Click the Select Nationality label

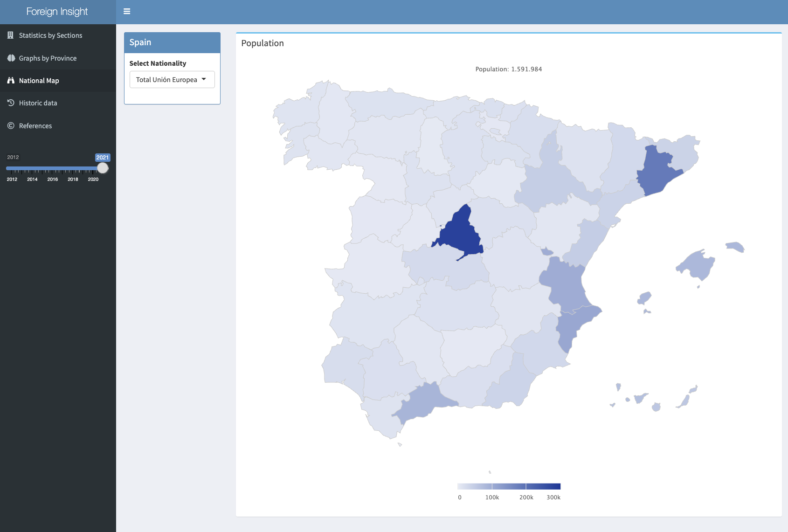click(x=158, y=63)
